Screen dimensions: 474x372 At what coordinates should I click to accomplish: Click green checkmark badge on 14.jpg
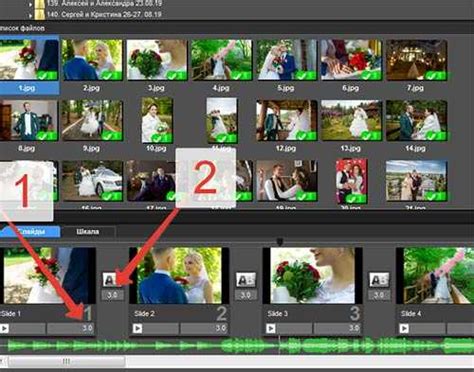(x=435, y=136)
